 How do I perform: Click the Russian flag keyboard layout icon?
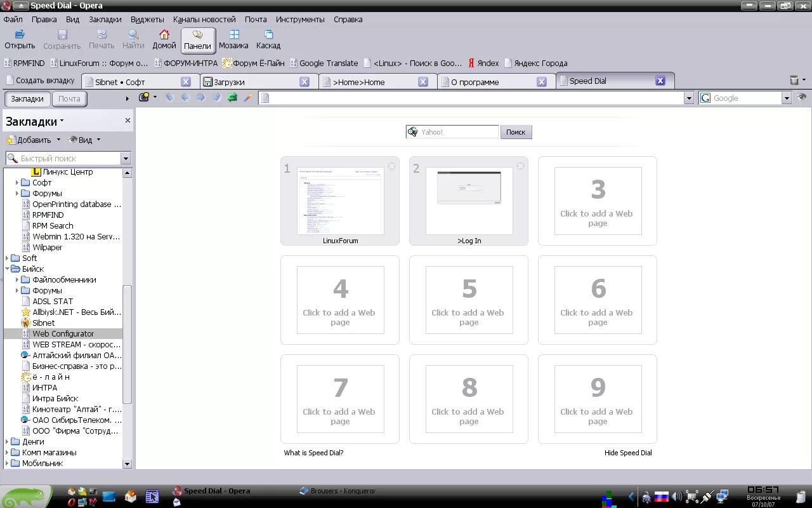point(662,497)
